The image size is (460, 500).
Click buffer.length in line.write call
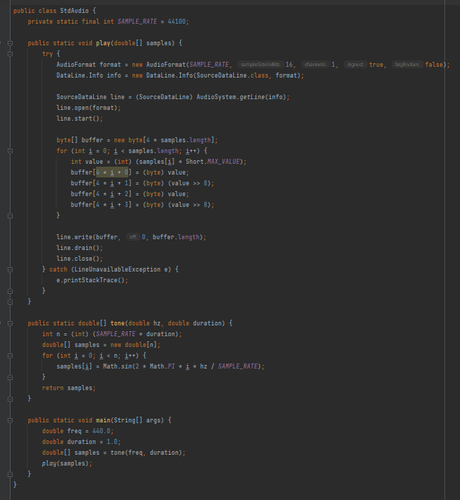176,237
